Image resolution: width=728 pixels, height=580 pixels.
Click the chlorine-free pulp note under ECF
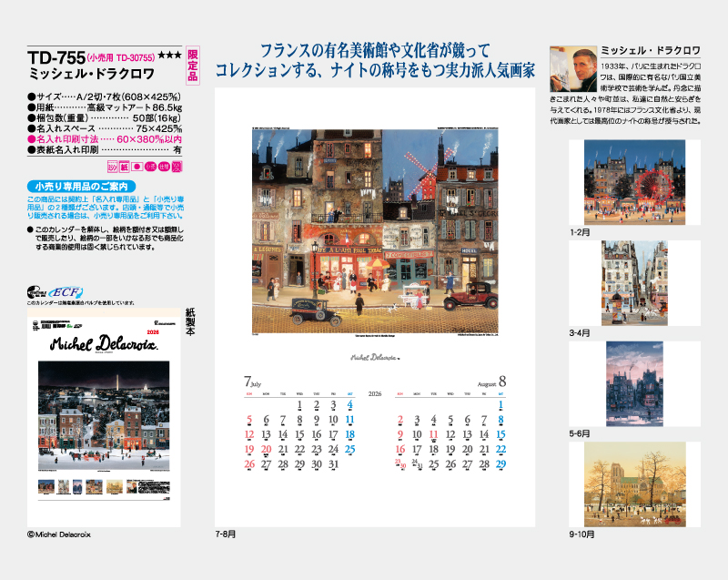[x=81, y=303]
